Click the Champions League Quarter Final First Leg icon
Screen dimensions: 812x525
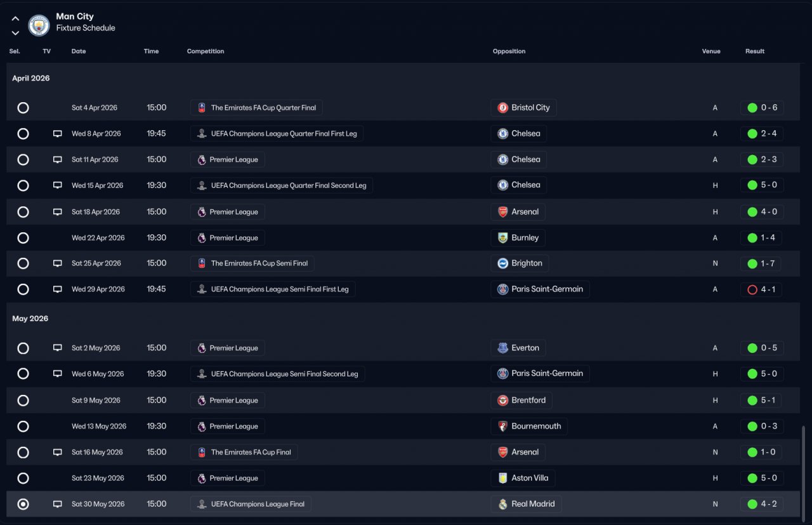[202, 134]
